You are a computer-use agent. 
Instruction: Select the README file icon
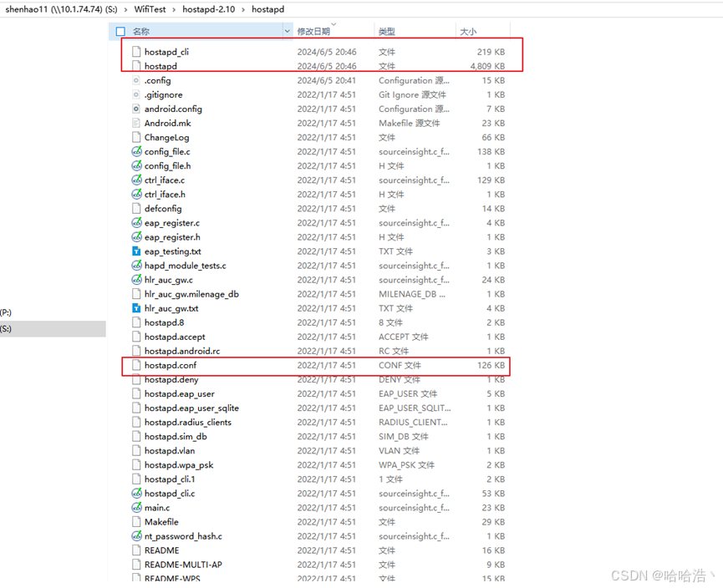coord(136,550)
